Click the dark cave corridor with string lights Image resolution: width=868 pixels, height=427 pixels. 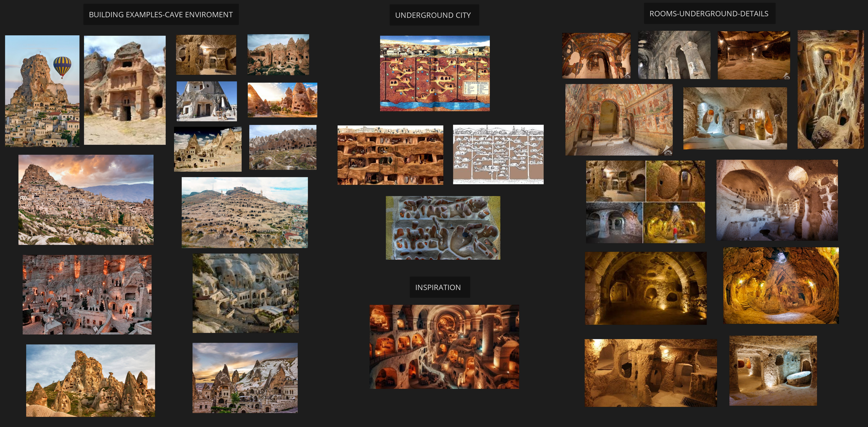pos(754,56)
